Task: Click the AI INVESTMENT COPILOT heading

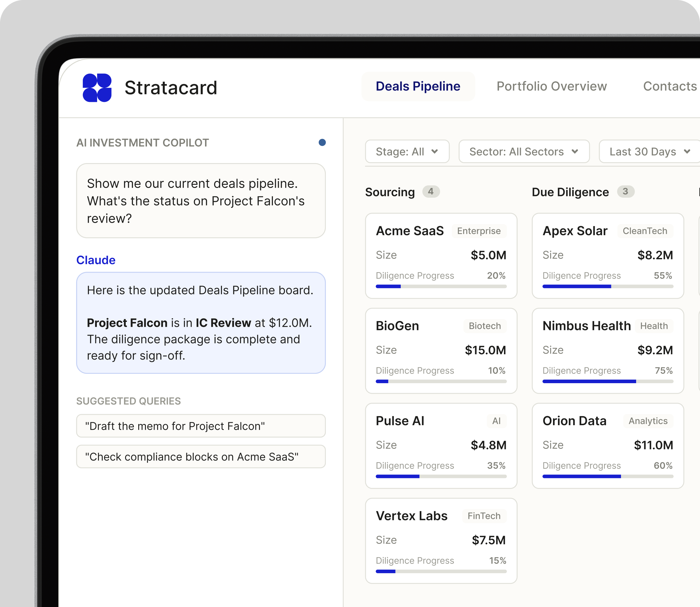Action: point(143,143)
